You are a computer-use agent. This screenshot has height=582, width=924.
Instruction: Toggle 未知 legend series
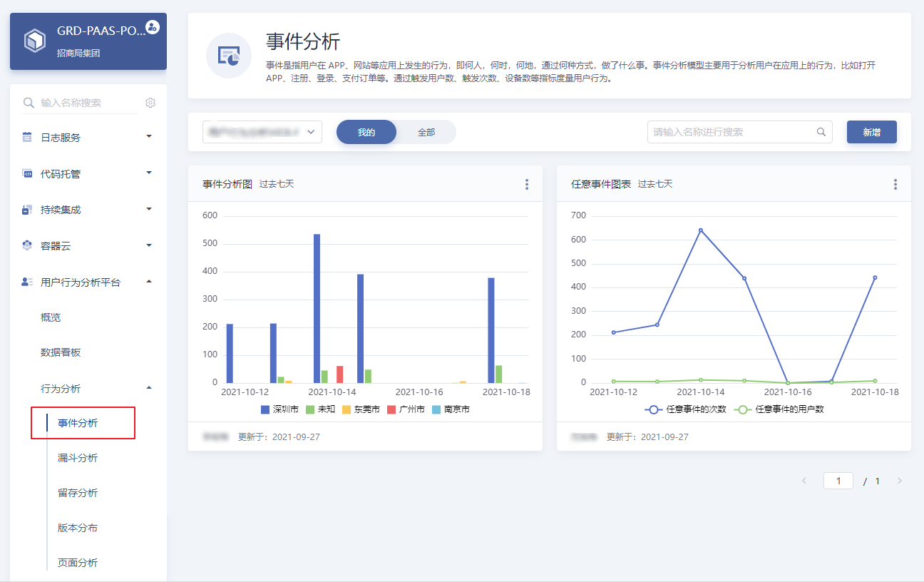(320, 409)
